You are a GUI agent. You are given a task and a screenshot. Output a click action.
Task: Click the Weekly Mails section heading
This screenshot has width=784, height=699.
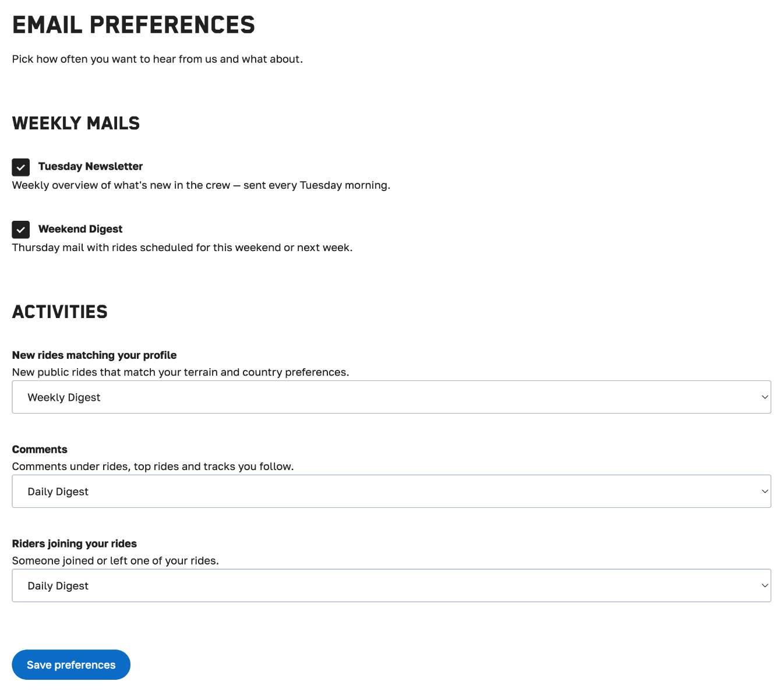pos(76,123)
